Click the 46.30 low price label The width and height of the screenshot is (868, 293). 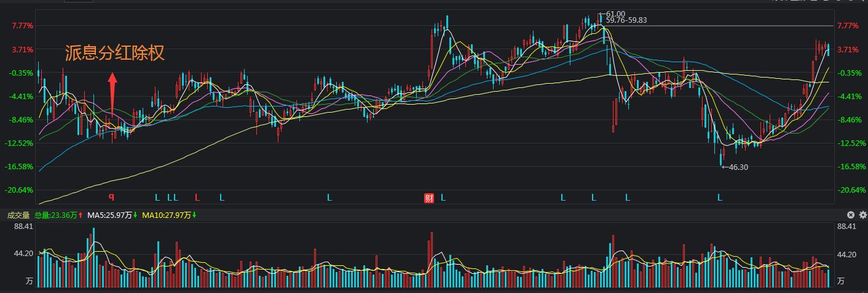[x=738, y=167]
